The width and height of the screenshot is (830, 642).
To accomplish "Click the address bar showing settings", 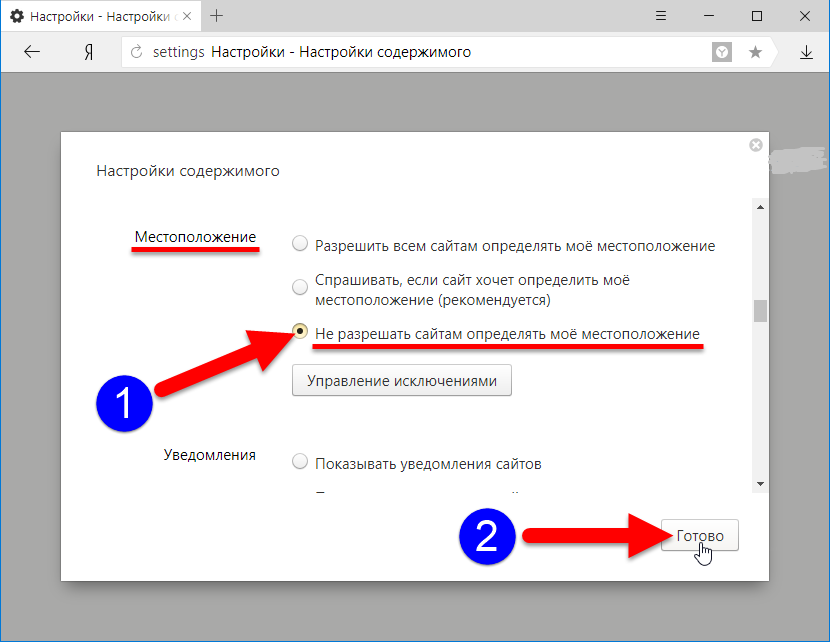I will [420, 52].
